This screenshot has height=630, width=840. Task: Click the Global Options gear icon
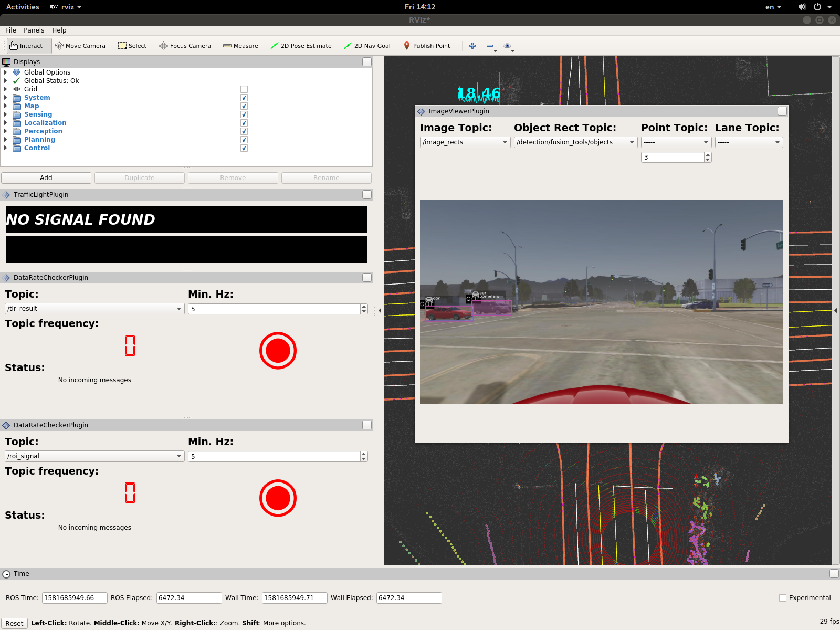coord(17,72)
